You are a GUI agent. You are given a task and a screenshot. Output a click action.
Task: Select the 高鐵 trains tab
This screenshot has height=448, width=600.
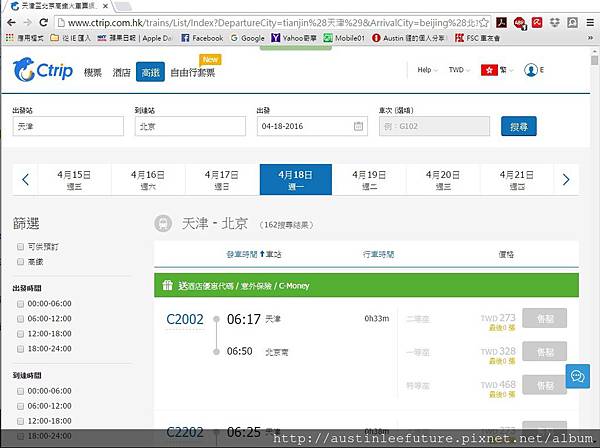(150, 72)
